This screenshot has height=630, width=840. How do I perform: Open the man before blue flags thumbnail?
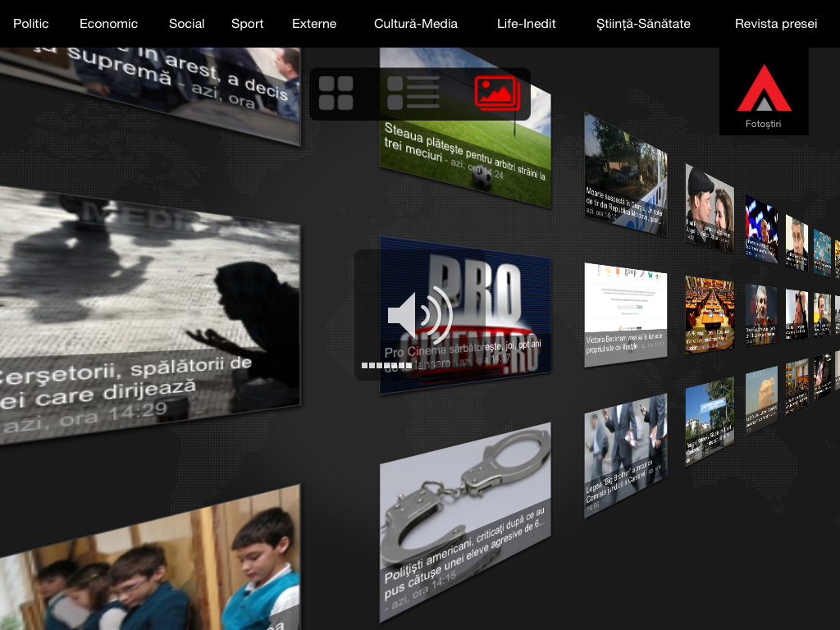pos(761,230)
